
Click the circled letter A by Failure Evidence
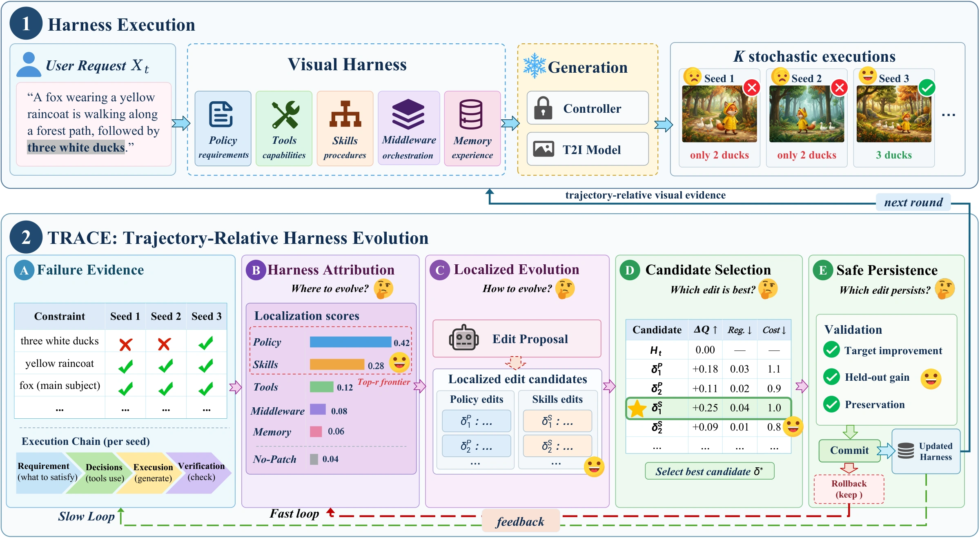tap(24, 270)
